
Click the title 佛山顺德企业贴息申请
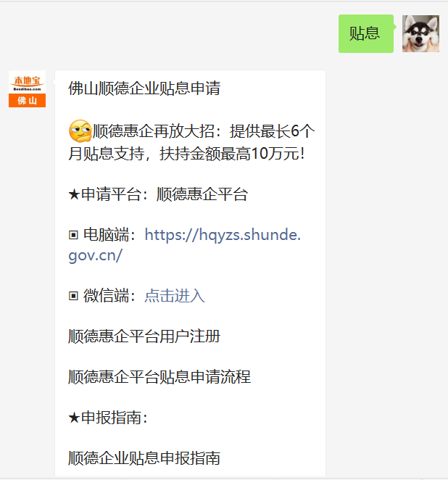click(144, 88)
